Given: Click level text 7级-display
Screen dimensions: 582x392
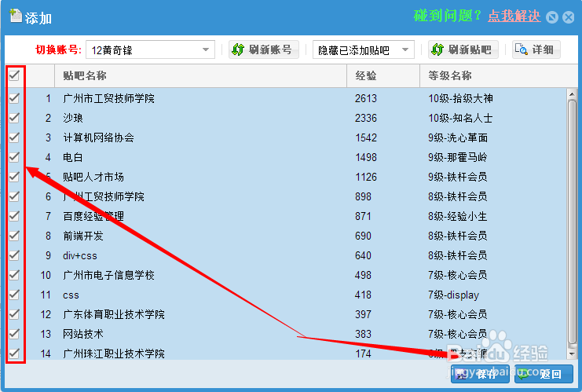Looking at the screenshot, I should (453, 295).
